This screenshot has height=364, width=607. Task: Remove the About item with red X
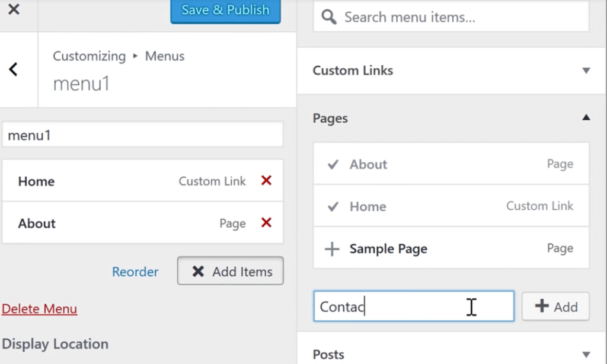(x=266, y=222)
